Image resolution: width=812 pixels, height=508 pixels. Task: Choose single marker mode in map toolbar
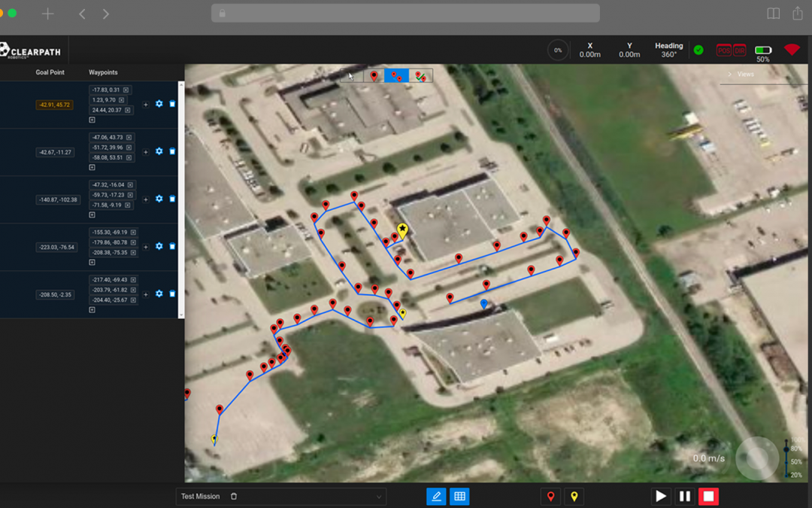coord(374,75)
